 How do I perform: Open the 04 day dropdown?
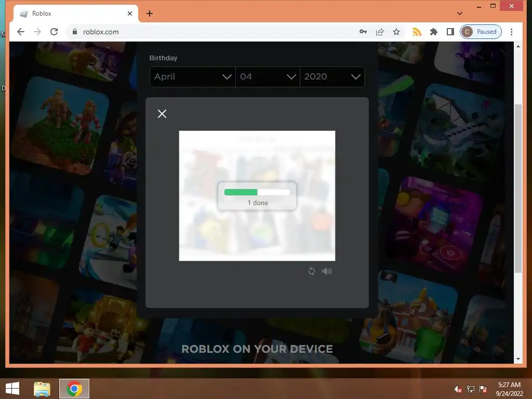click(x=268, y=77)
